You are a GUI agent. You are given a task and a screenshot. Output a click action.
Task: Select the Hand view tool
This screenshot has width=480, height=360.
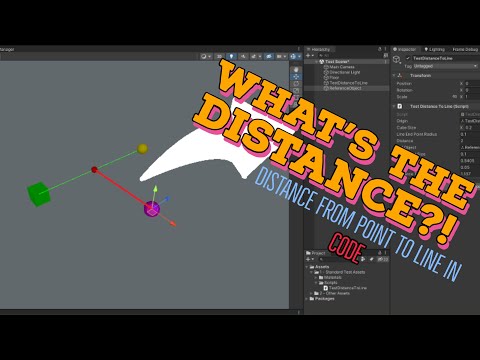tap(296, 70)
